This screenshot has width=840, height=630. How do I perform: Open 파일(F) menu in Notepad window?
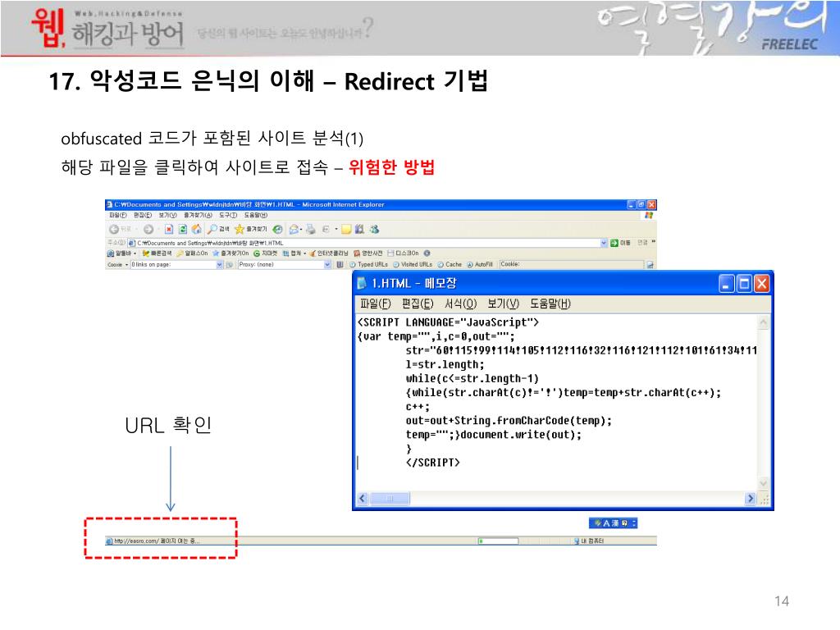[x=376, y=304]
